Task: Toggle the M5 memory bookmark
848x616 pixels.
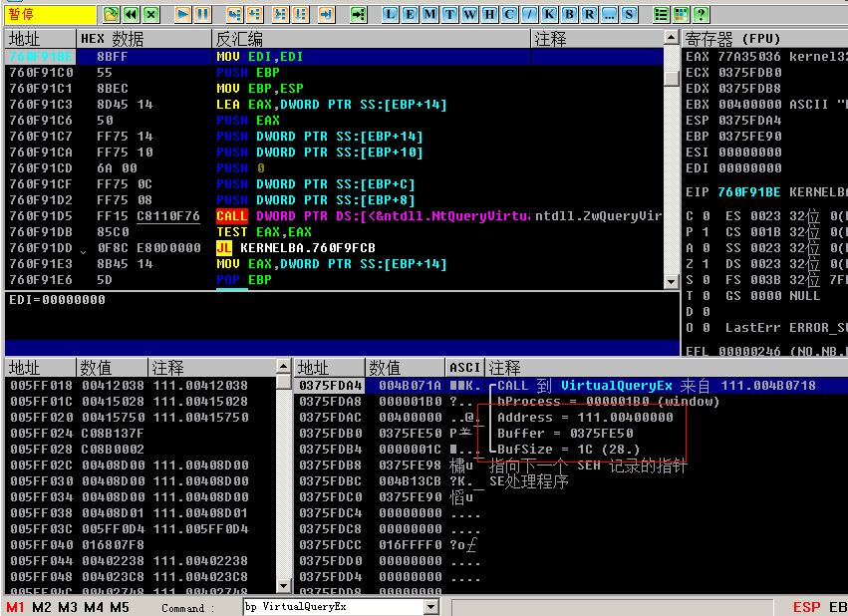Action: pyautogui.click(x=120, y=607)
